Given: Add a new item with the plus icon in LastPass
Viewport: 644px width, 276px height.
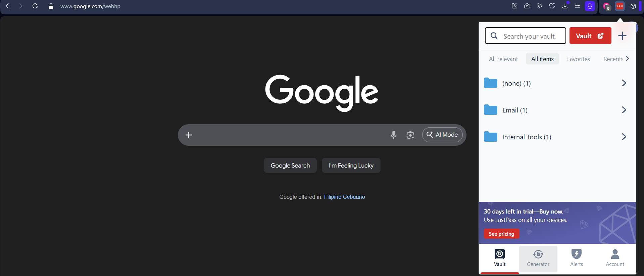Looking at the screenshot, I should pos(622,36).
